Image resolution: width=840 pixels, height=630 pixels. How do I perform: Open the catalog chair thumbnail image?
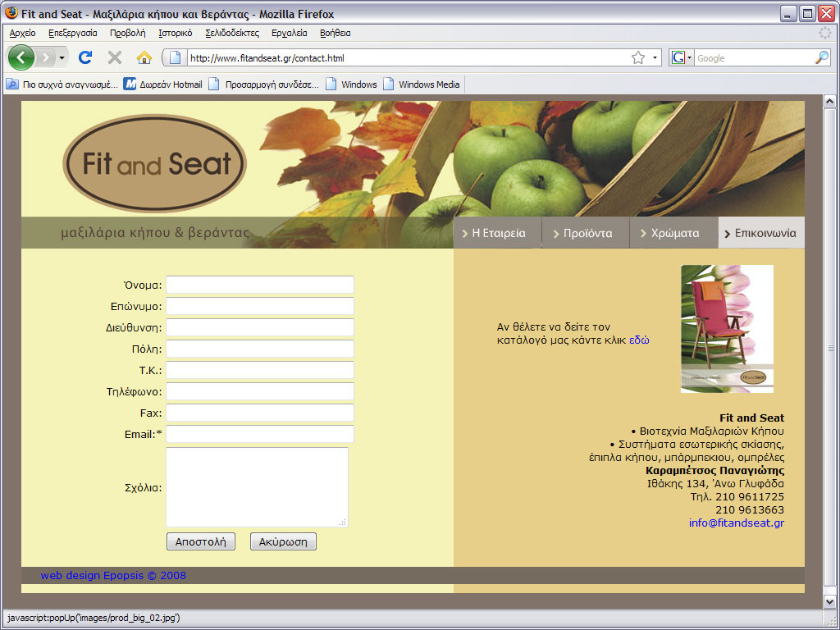coord(727,329)
